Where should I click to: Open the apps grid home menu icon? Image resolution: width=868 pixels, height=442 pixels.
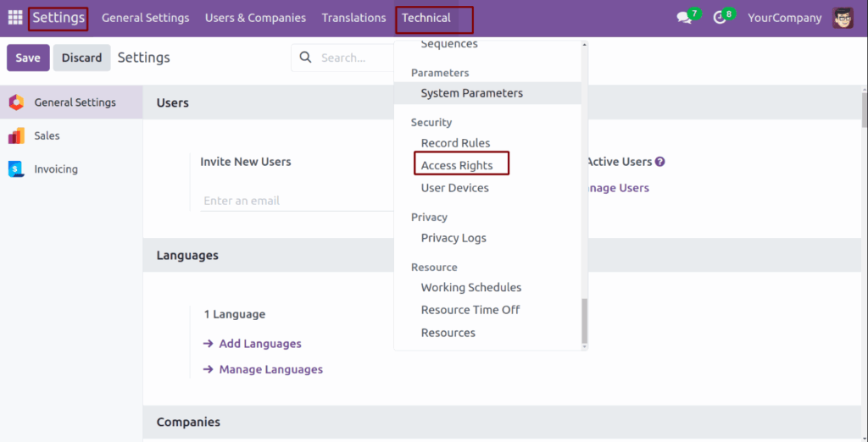[15, 18]
